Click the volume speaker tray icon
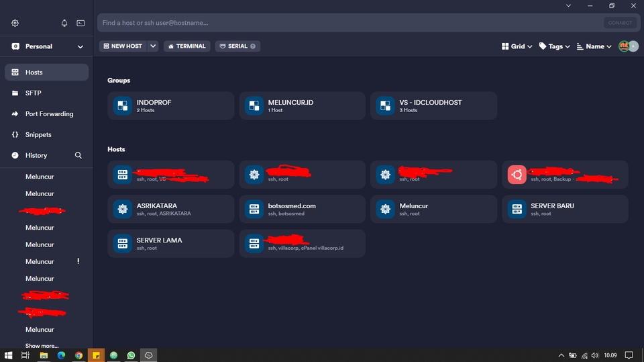The width and height of the screenshot is (644, 362). pyautogui.click(x=595, y=355)
